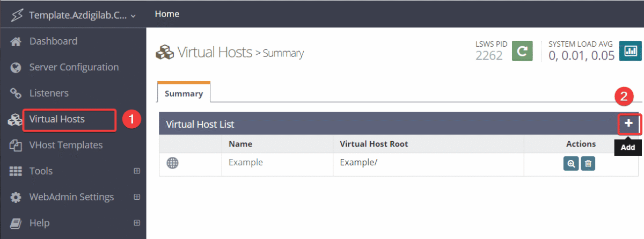The height and width of the screenshot is (239, 644).
Task: Expand the Help section in sidebar
Action: [x=137, y=223]
